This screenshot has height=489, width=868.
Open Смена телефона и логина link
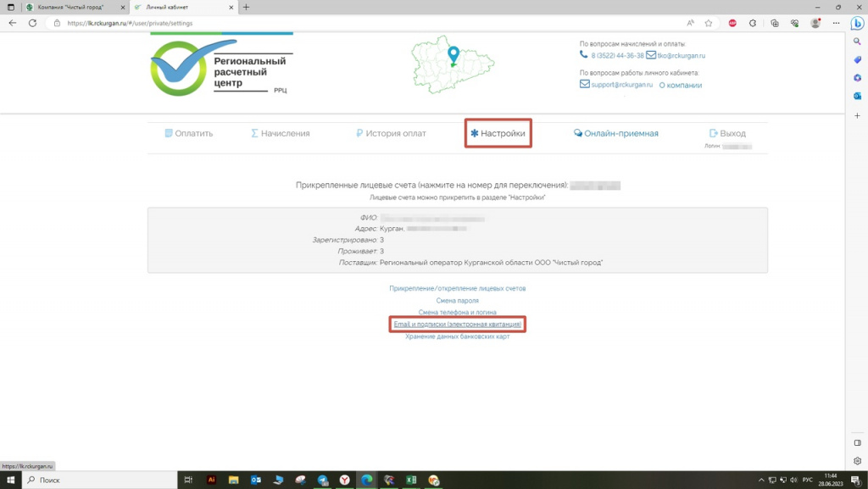tap(457, 312)
